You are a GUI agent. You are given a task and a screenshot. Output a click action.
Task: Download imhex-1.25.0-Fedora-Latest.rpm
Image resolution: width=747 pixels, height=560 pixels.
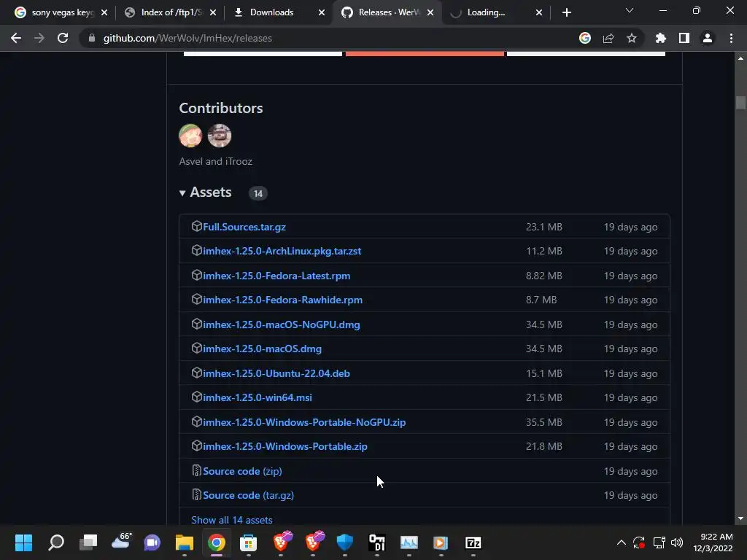(276, 276)
